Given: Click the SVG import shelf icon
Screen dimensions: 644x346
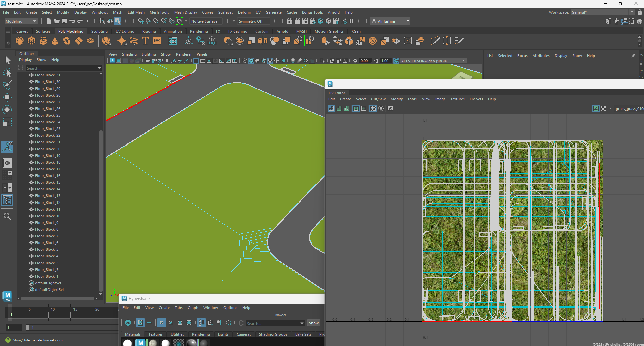Looking at the screenshot, I should pyautogui.click(x=157, y=41).
